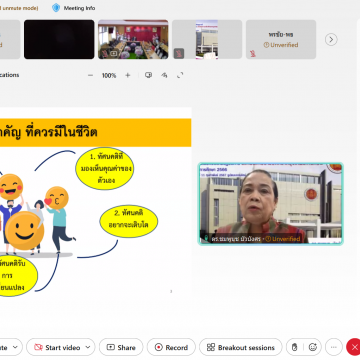Open Breakout sessions
The image size is (360, 360).
point(241,347)
